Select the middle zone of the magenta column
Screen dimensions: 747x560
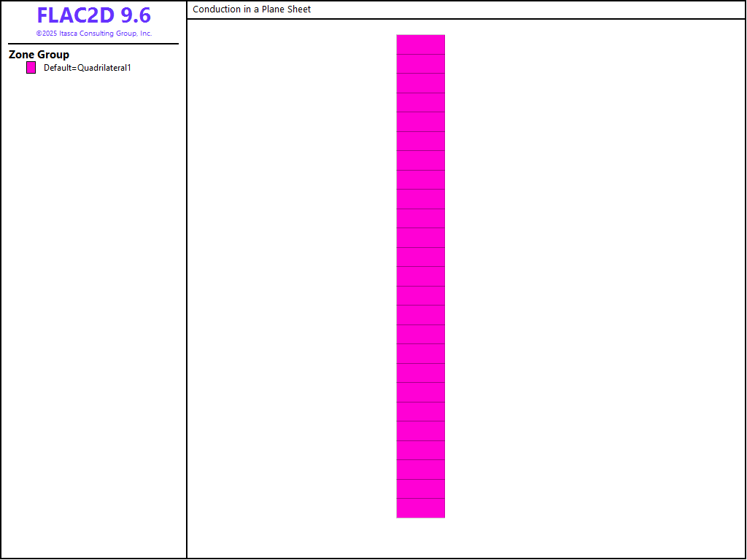coord(420,276)
